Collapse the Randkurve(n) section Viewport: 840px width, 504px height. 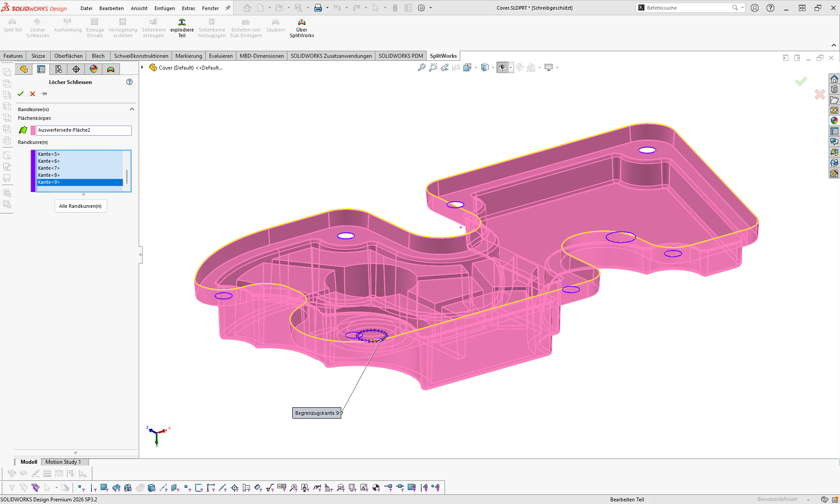click(132, 109)
